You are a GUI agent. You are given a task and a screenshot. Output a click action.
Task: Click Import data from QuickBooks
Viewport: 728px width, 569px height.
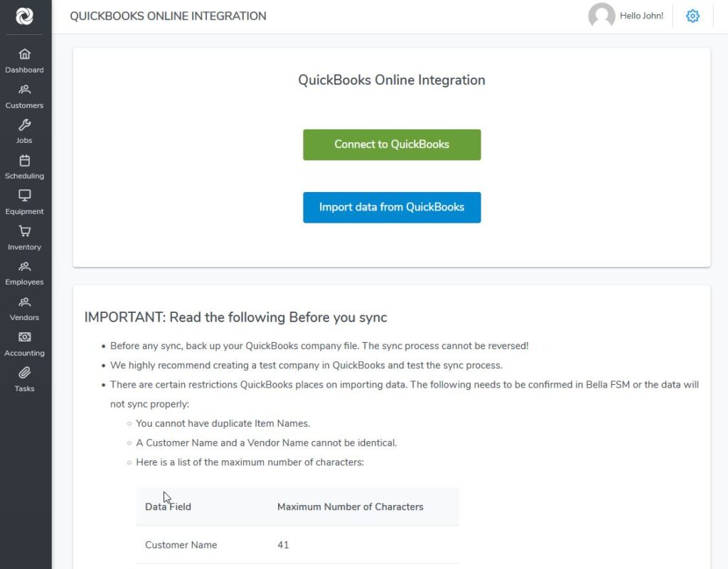coord(392,207)
